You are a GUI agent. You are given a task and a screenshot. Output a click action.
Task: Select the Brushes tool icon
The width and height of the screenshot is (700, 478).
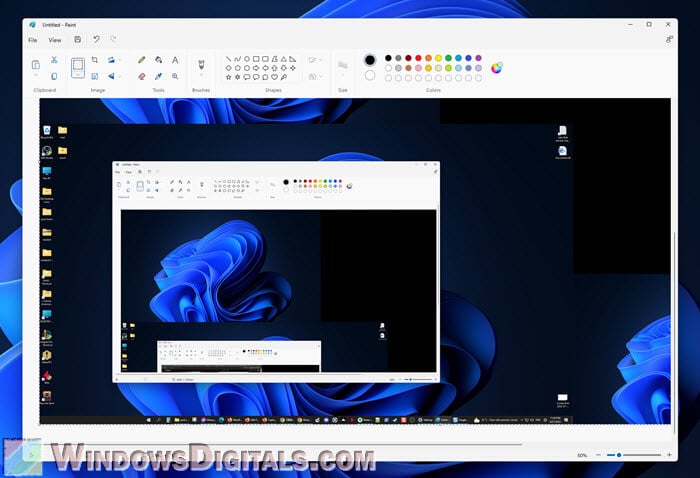[201, 64]
